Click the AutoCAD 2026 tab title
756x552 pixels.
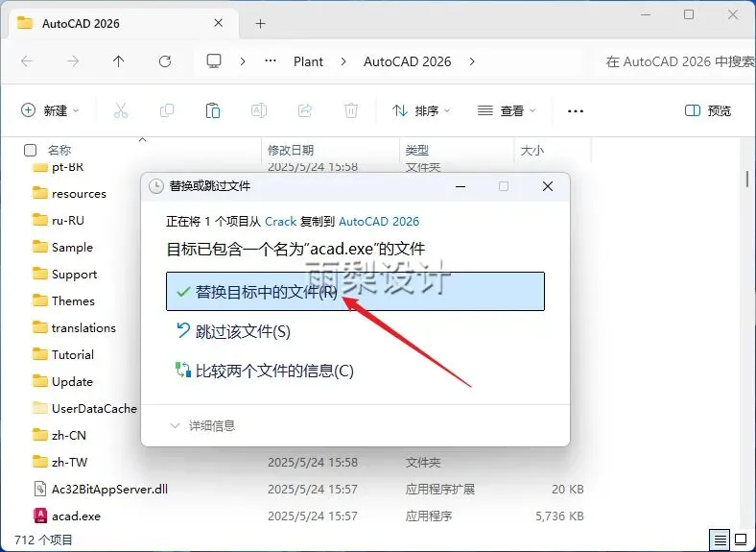pyautogui.click(x=81, y=23)
